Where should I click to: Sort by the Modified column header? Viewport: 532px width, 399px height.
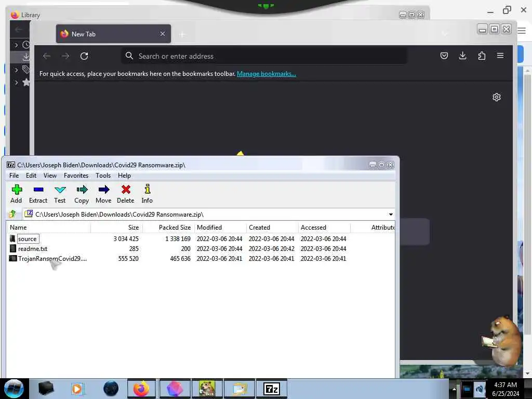(x=220, y=228)
